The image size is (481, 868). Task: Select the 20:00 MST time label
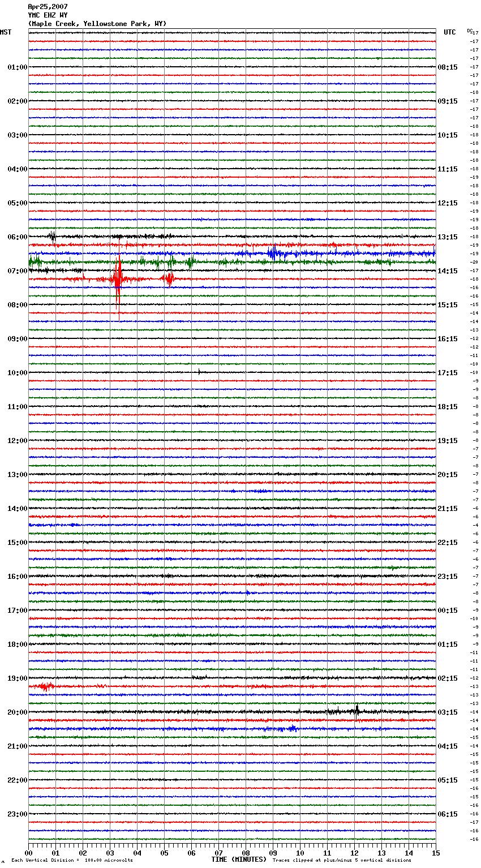pos(17,712)
